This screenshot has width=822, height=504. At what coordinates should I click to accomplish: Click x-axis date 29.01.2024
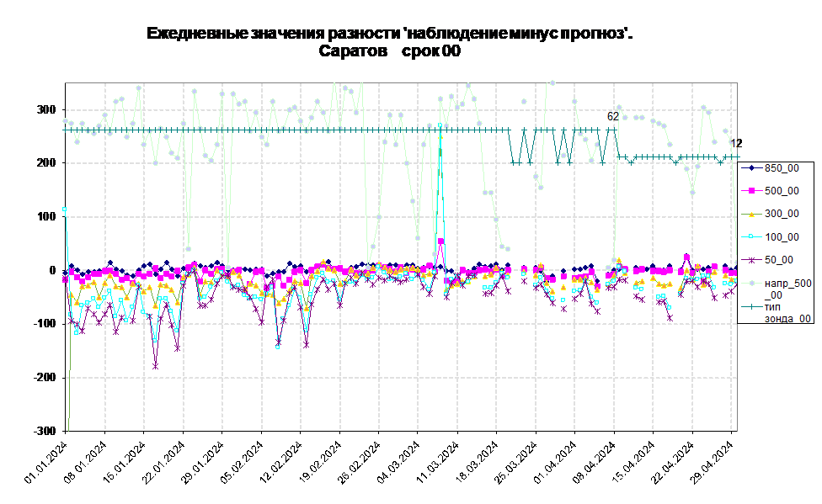pyautogui.click(x=203, y=462)
